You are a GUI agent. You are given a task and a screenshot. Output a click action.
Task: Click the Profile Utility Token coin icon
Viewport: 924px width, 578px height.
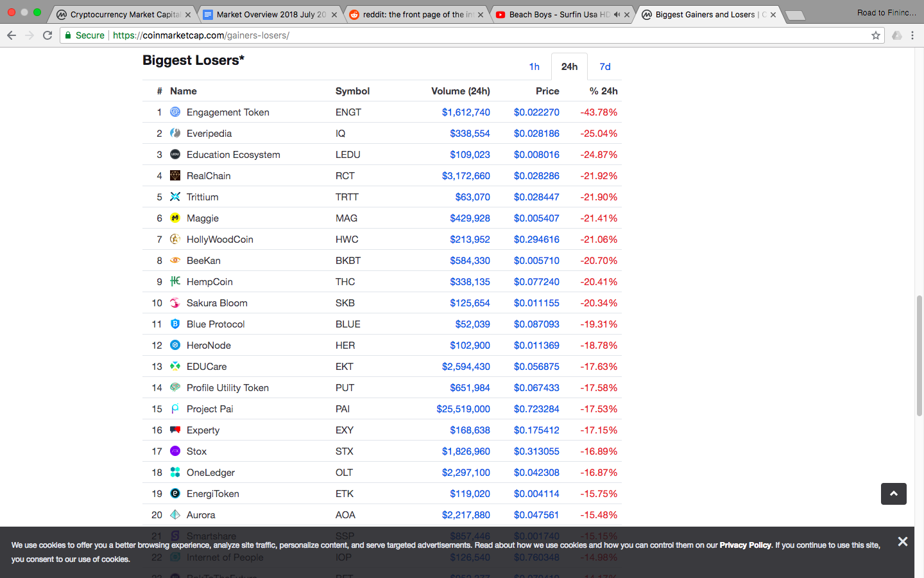tap(175, 387)
